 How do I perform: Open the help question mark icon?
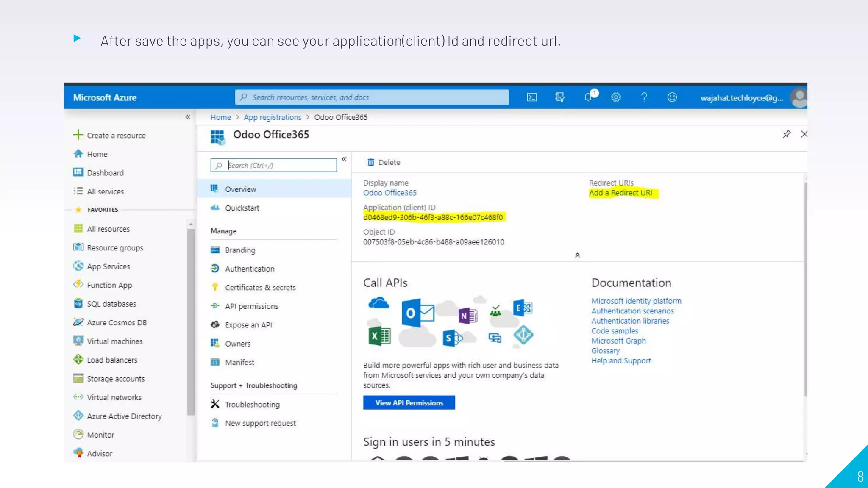[x=644, y=97]
